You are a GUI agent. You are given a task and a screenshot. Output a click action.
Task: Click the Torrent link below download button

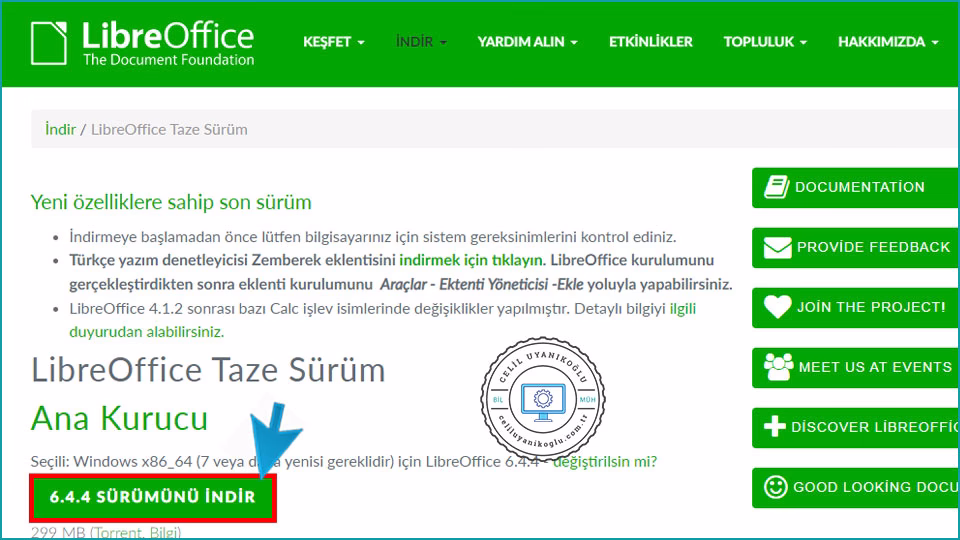(116, 532)
